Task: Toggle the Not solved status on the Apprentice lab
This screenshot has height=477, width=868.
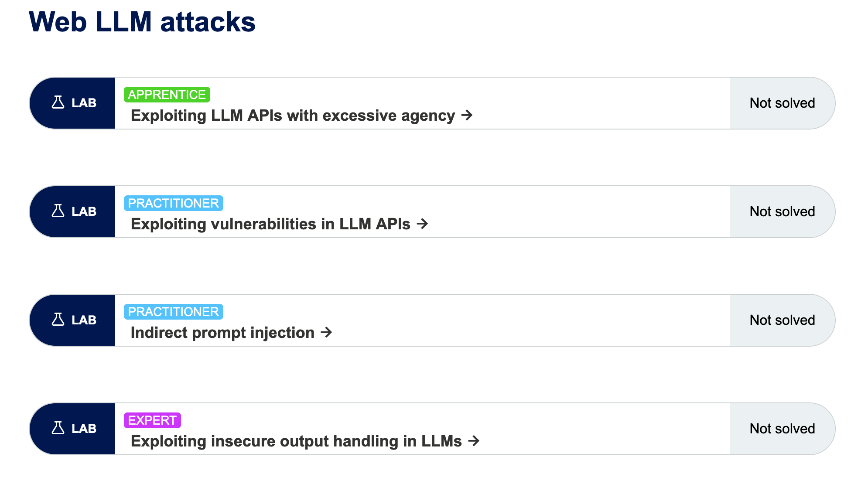Action: [x=782, y=103]
